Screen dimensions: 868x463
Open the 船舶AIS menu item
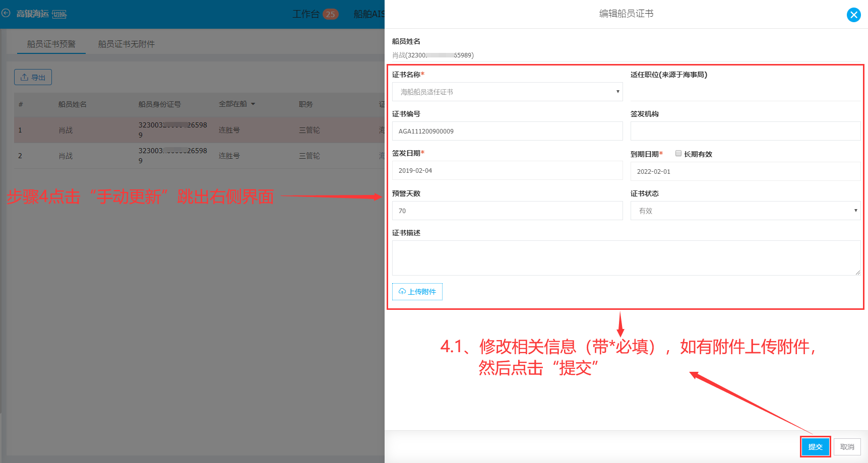point(369,14)
